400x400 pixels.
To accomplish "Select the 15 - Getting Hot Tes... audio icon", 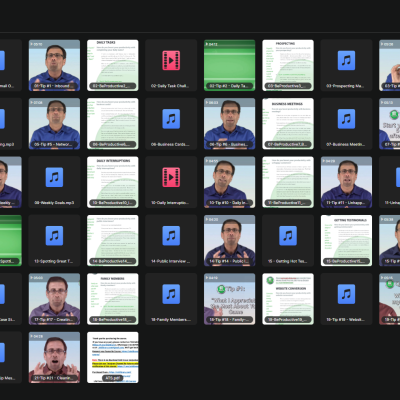I will [288, 235].
